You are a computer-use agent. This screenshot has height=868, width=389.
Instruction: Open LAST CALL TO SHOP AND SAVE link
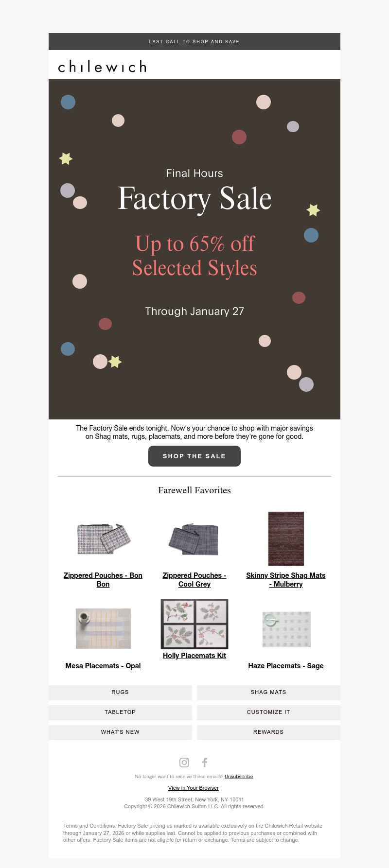point(194,42)
